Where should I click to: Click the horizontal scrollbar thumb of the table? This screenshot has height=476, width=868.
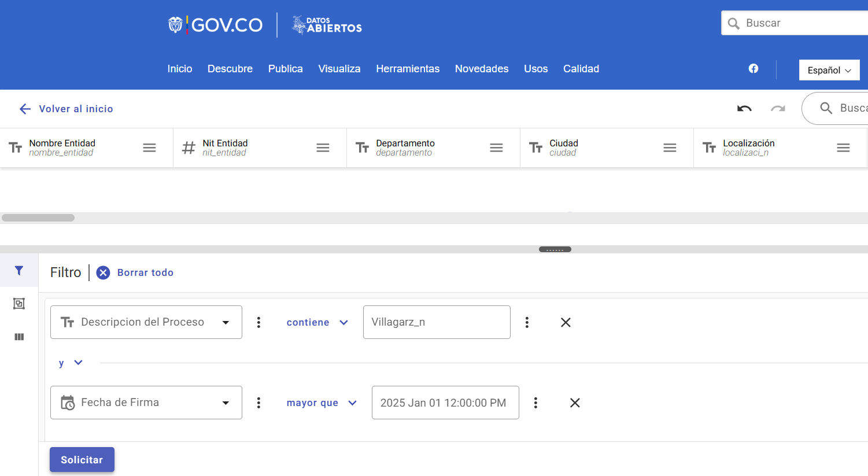click(38, 218)
